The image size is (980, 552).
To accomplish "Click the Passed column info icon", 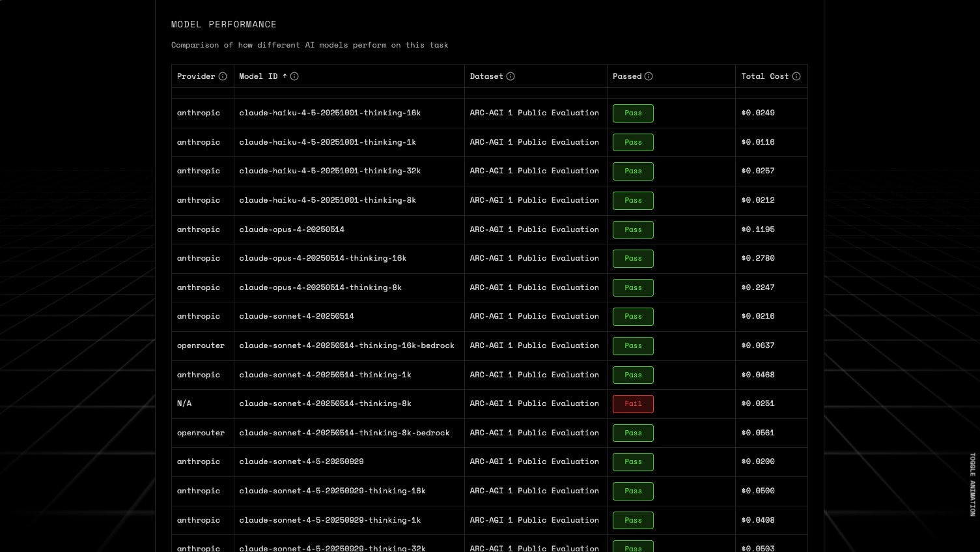I will [649, 76].
